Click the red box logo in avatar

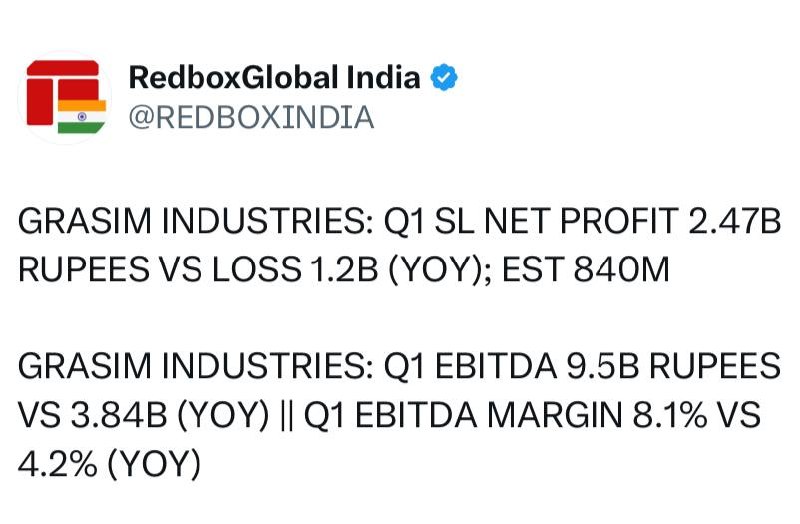point(62,93)
